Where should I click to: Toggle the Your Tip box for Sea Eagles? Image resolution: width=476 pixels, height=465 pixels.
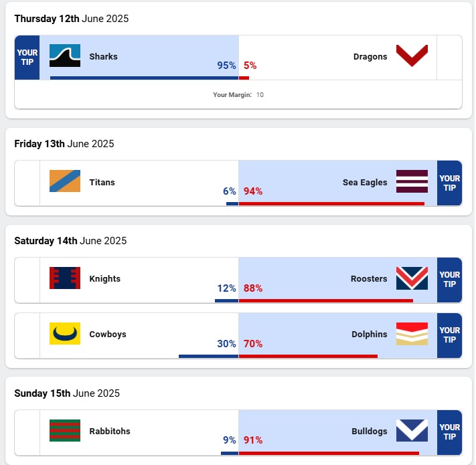(x=449, y=183)
